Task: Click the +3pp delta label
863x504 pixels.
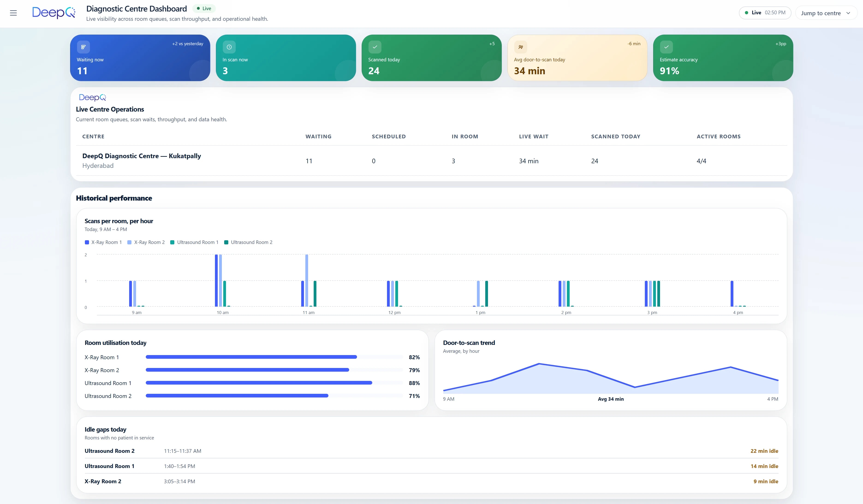Action: click(781, 44)
